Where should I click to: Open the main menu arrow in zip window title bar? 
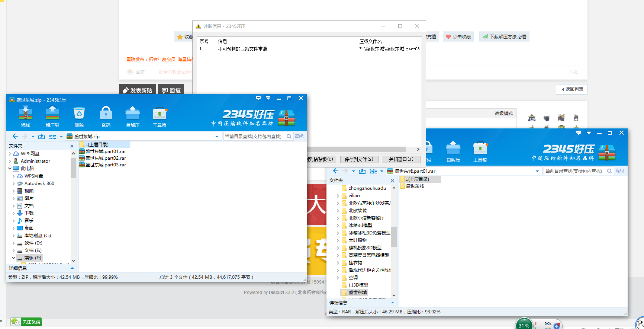(x=268, y=98)
